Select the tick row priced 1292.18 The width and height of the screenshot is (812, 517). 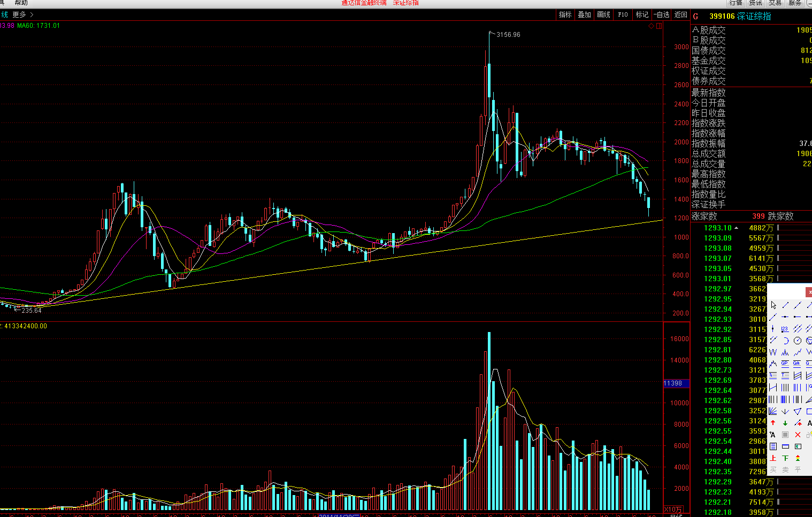click(751, 512)
